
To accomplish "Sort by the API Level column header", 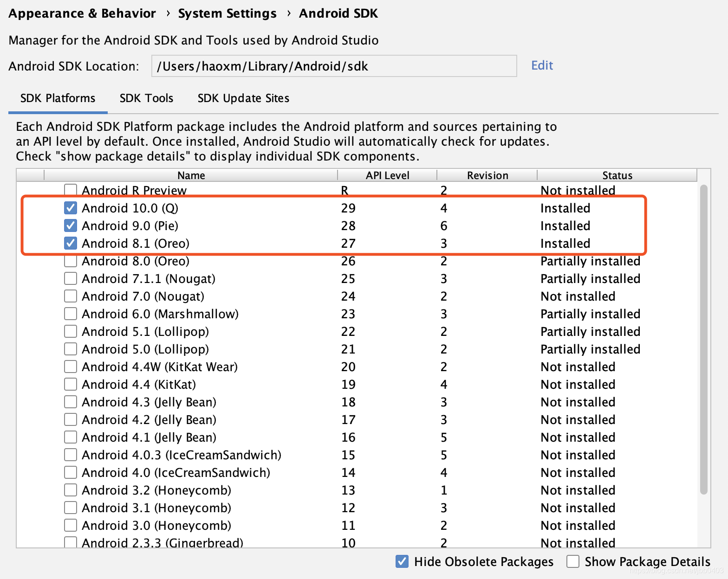I will (387, 175).
